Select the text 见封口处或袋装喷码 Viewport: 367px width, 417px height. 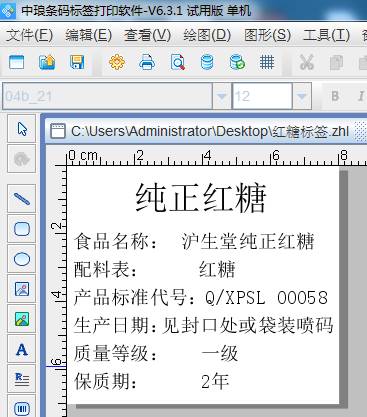(x=248, y=325)
